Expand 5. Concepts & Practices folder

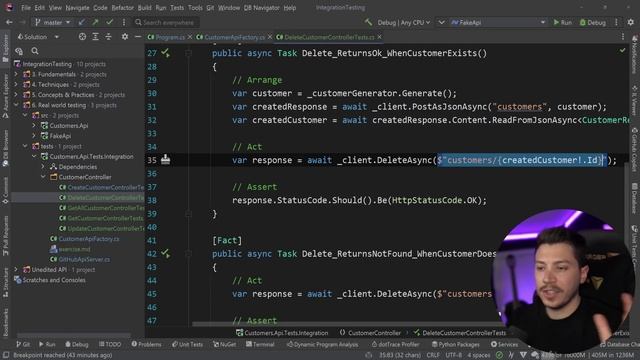(16, 95)
